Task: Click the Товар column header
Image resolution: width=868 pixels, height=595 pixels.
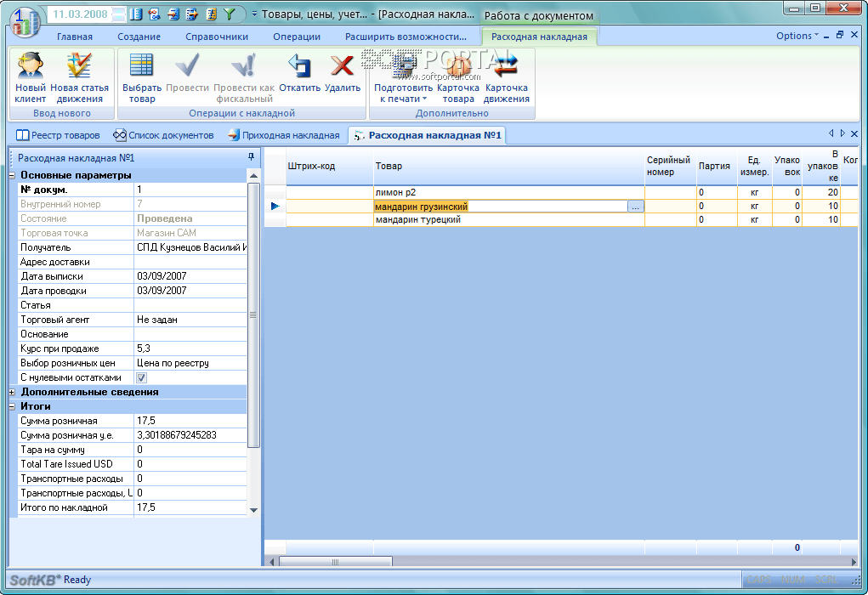Action: point(509,166)
